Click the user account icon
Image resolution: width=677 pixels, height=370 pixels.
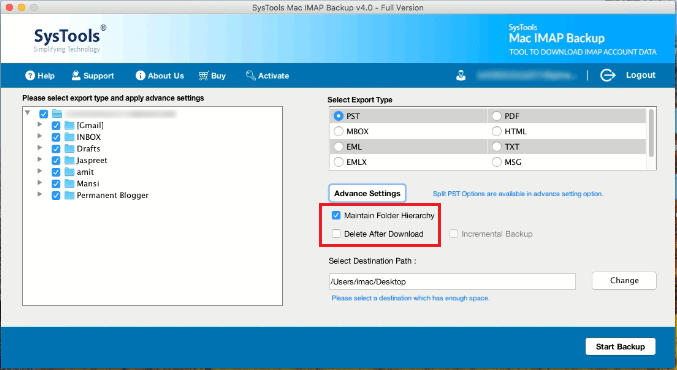(461, 76)
